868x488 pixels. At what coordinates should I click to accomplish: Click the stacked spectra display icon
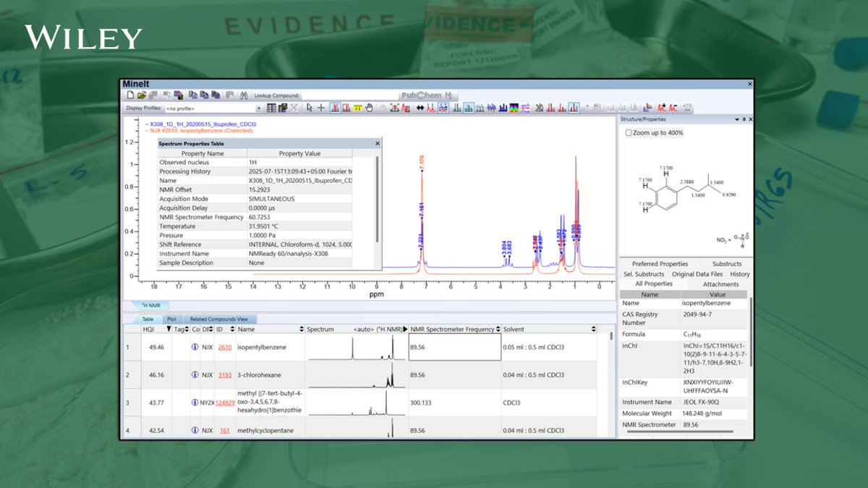click(x=525, y=108)
